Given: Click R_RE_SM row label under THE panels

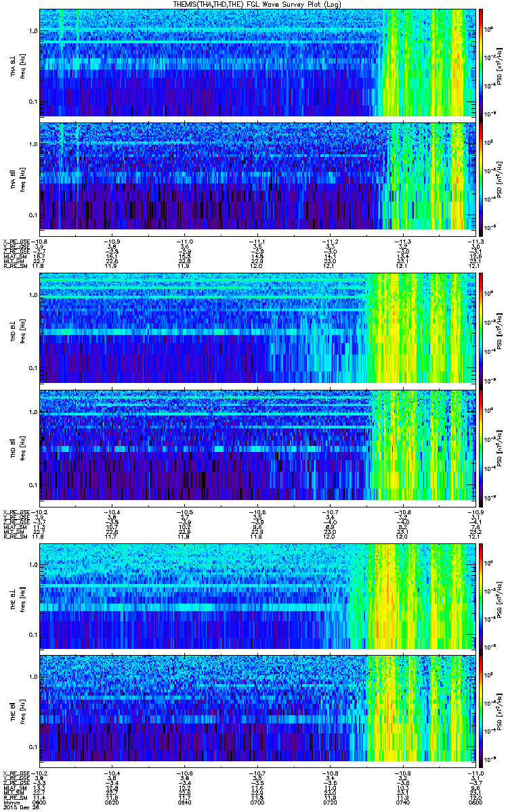Looking at the screenshot, I should pos(15,797).
